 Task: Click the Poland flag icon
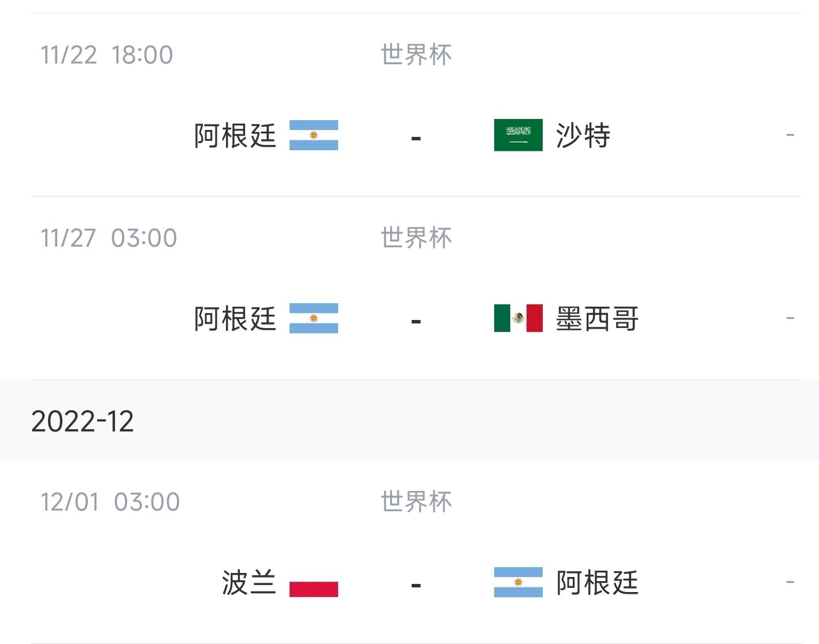pyautogui.click(x=313, y=582)
